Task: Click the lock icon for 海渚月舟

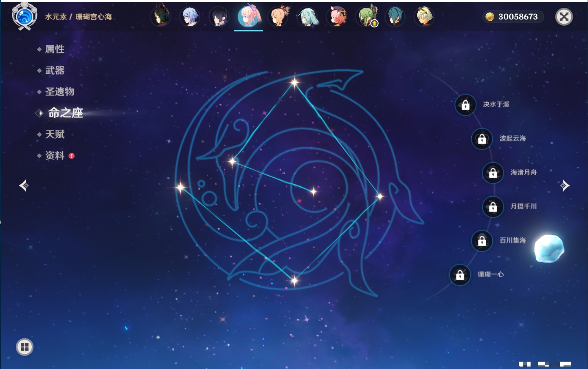Action: (493, 173)
